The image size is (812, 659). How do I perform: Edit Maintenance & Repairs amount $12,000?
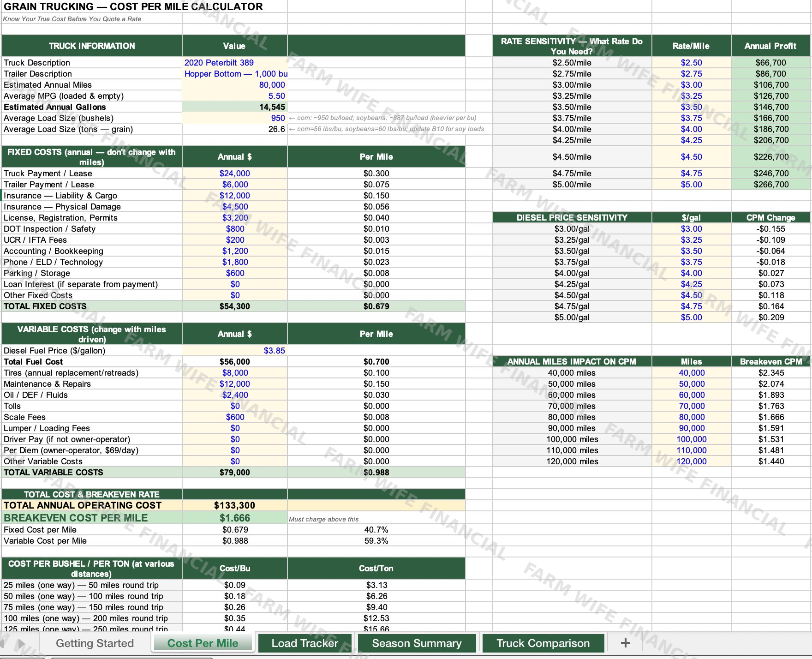[x=235, y=384]
